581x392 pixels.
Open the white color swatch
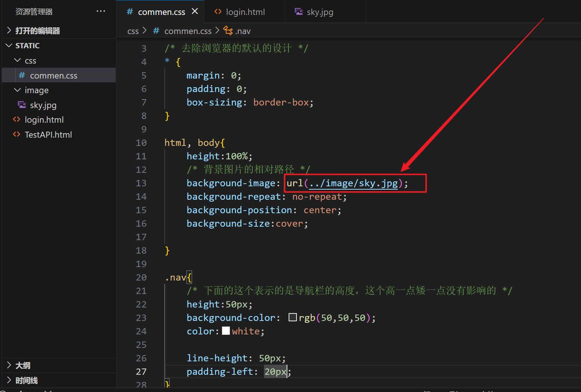point(226,331)
